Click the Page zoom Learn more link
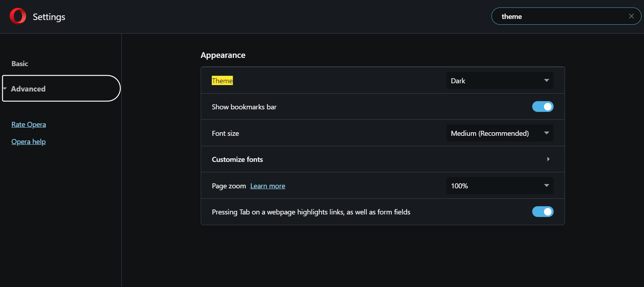The width and height of the screenshot is (644, 287). [268, 186]
